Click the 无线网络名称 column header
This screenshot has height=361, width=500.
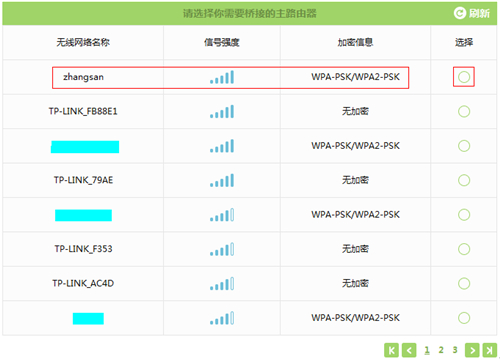pyautogui.click(x=83, y=42)
